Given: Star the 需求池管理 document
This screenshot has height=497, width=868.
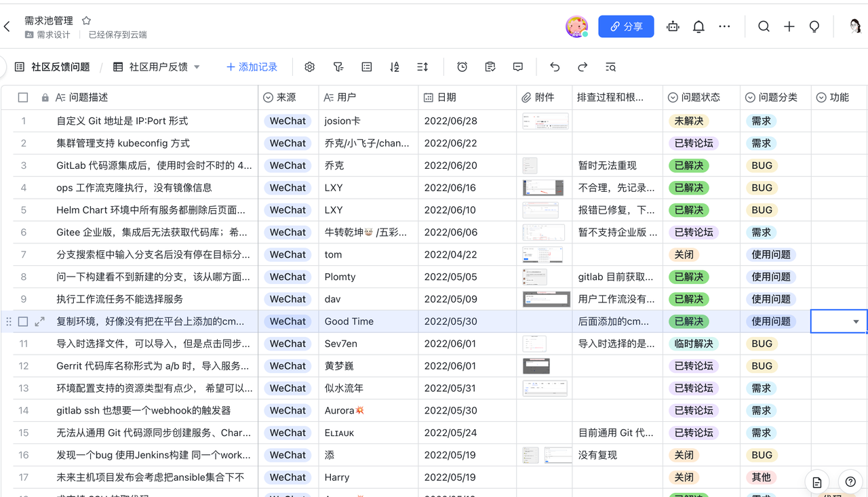Looking at the screenshot, I should pos(86,21).
